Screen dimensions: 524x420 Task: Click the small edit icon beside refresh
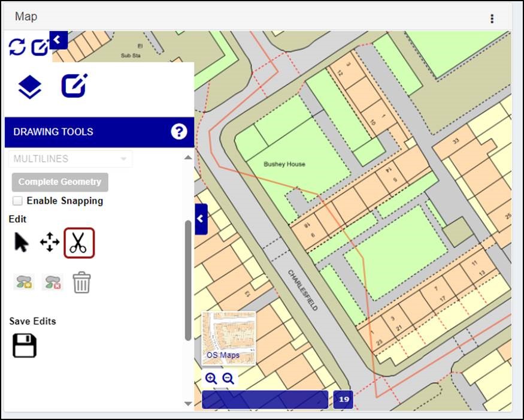point(40,47)
